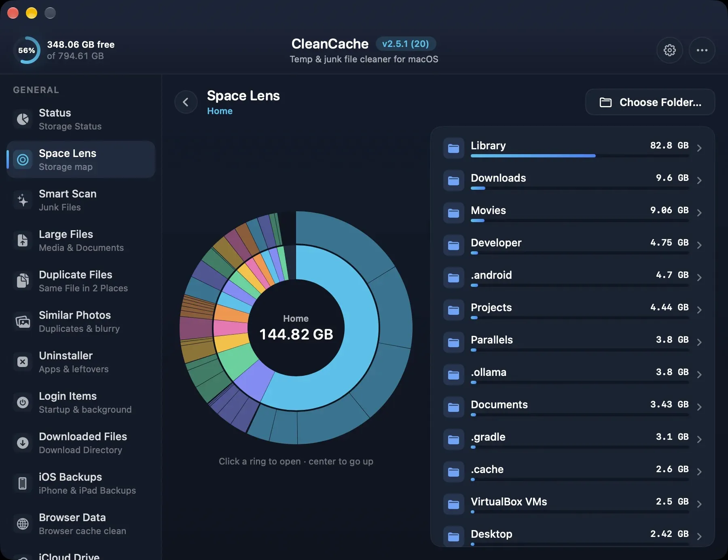Click the .ollama folder icon
728x560 pixels.
(x=453, y=375)
